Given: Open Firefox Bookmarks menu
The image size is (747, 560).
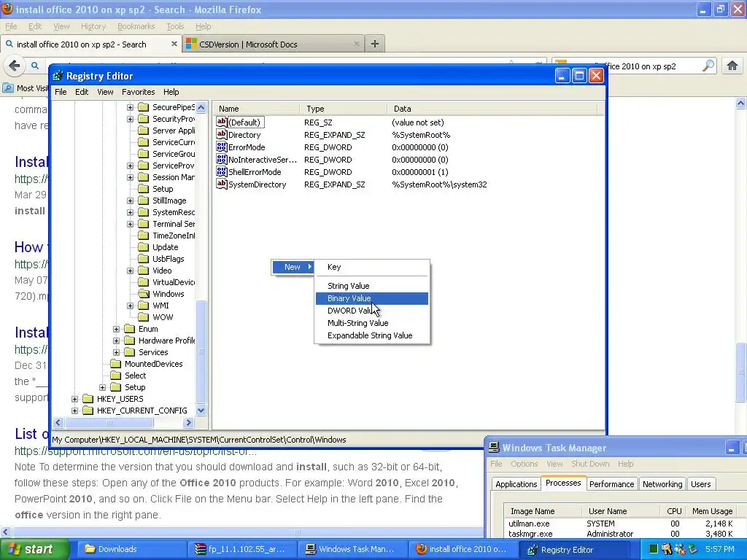Looking at the screenshot, I should coord(136,26).
